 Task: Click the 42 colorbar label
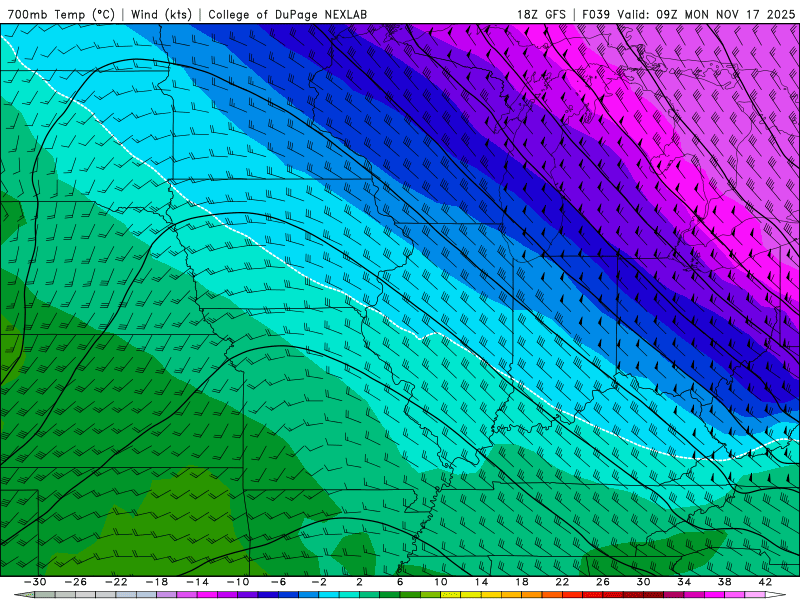(x=765, y=582)
